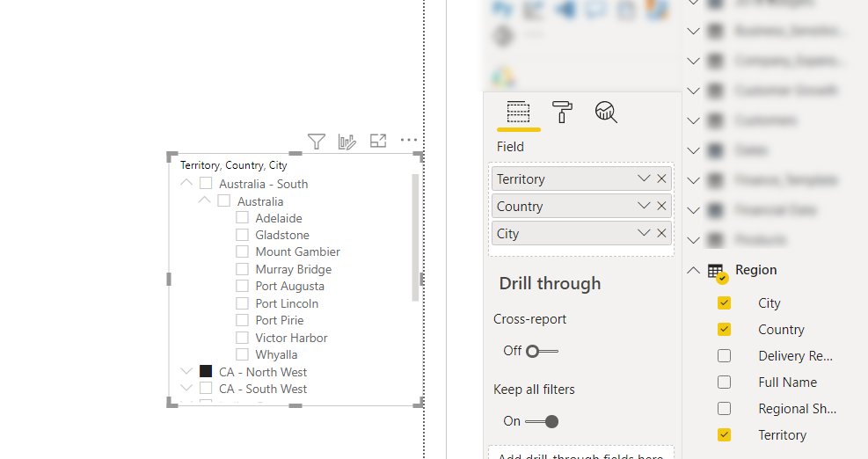The image size is (868, 459).
Task: Select the Whyalla checkbox
Action: pyautogui.click(x=242, y=354)
